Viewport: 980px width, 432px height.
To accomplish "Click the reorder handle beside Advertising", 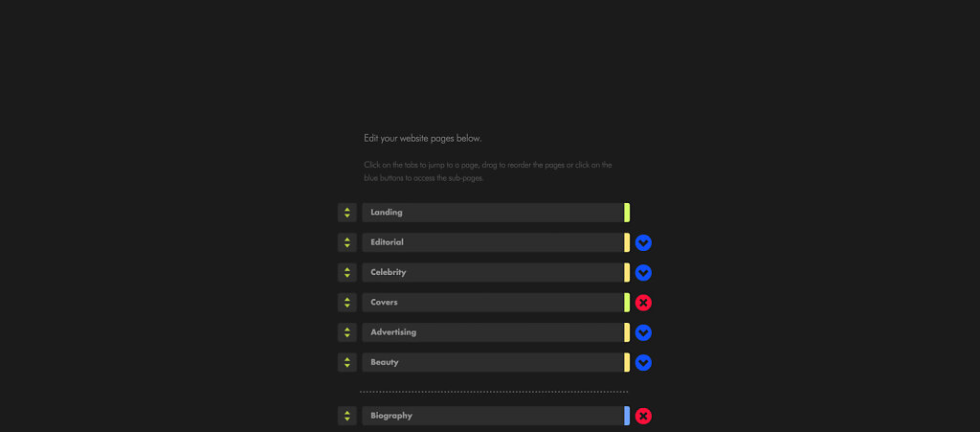I will coord(347,332).
